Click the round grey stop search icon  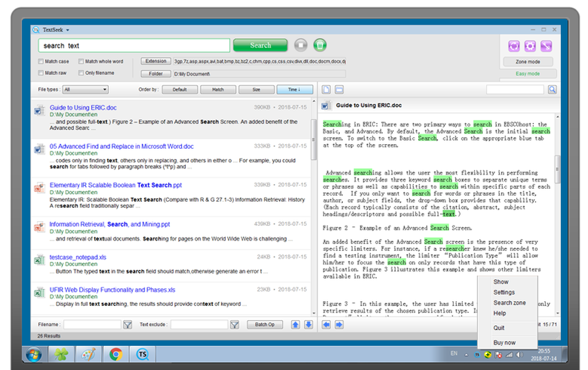(x=300, y=45)
